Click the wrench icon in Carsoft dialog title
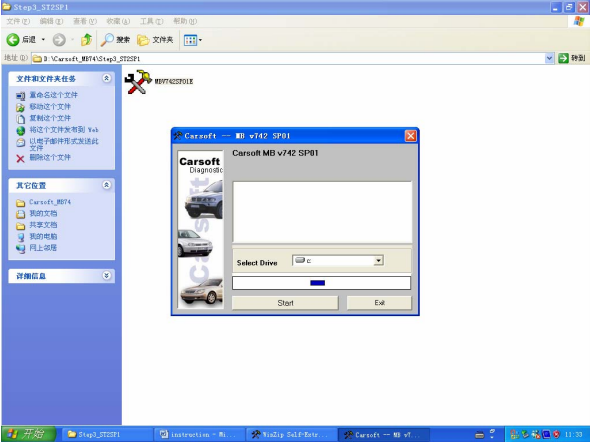 point(178,136)
